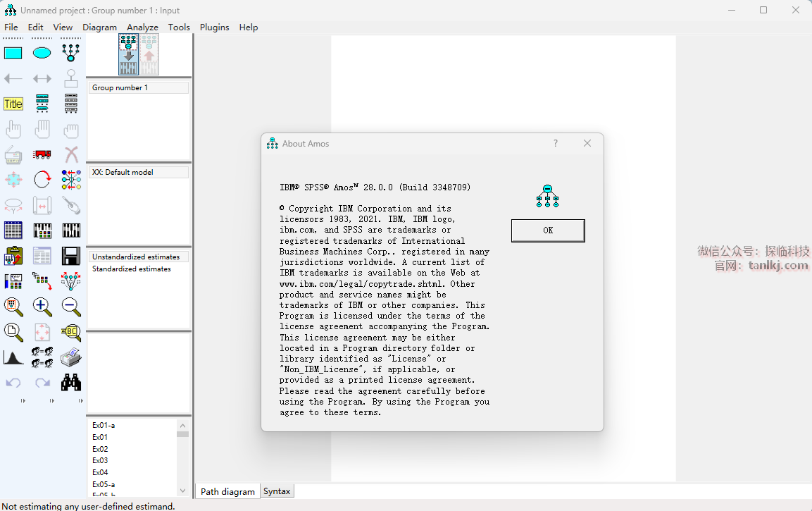Open the Analyze menu
Image resolution: width=812 pixels, height=511 pixels.
pyautogui.click(x=142, y=27)
